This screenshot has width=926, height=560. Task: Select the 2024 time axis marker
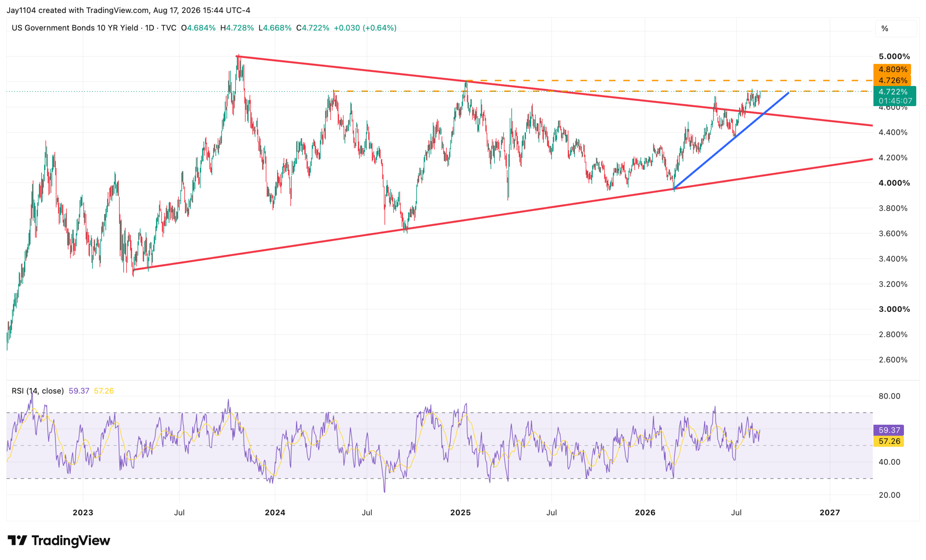pyautogui.click(x=275, y=513)
